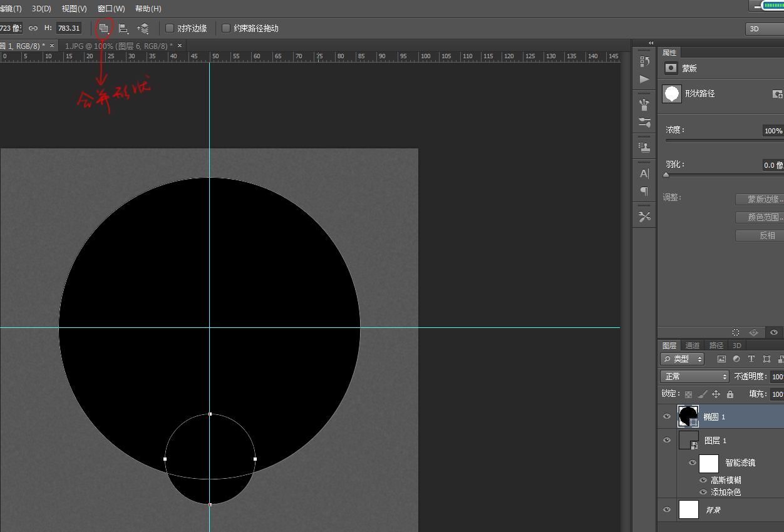Collapse panels with double-arrow icon
The height and width of the screenshot is (532, 784).
point(651,43)
